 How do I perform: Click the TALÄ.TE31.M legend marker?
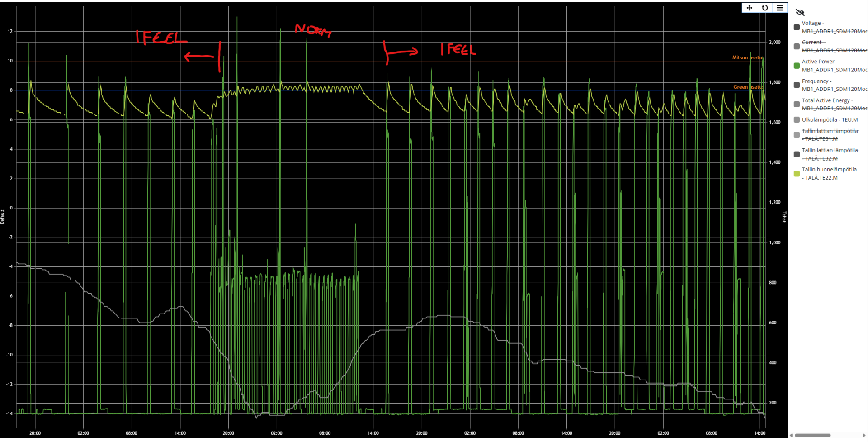797,135
